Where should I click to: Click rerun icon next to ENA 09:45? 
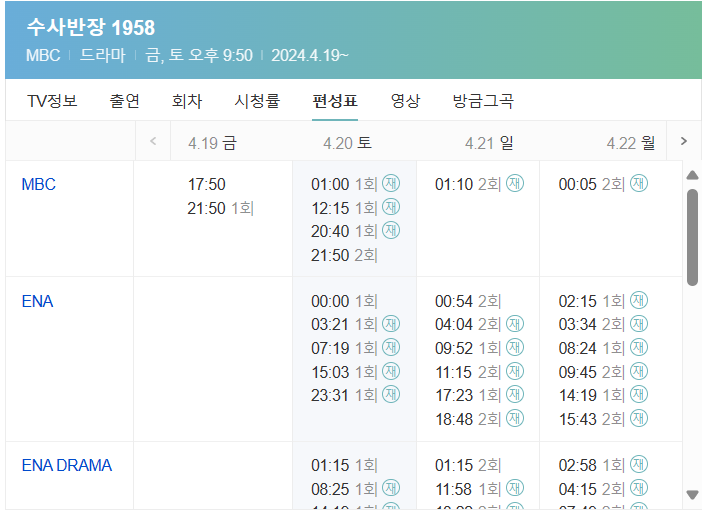[638, 371]
